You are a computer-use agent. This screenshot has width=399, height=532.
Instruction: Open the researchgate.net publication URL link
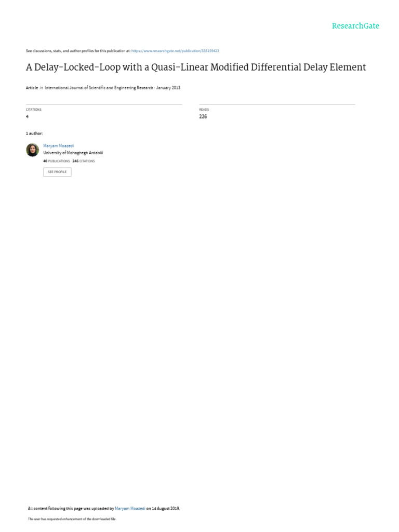(x=175, y=51)
